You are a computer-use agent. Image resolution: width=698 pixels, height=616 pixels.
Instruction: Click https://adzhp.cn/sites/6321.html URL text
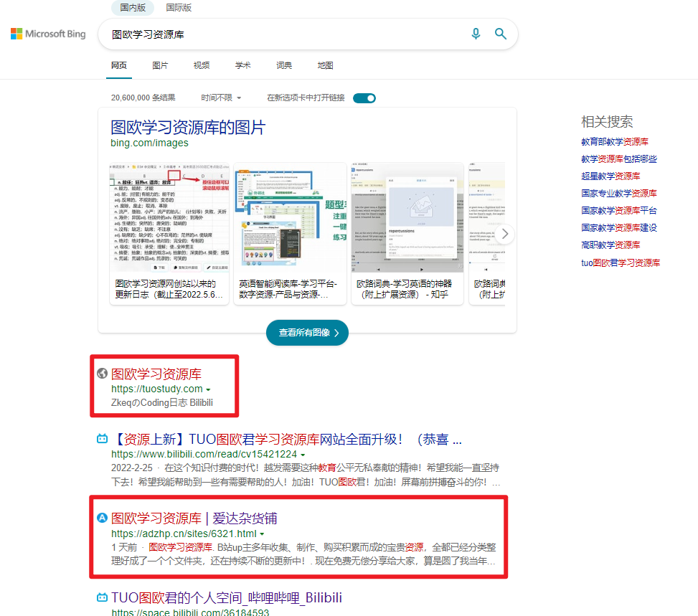[x=184, y=534]
